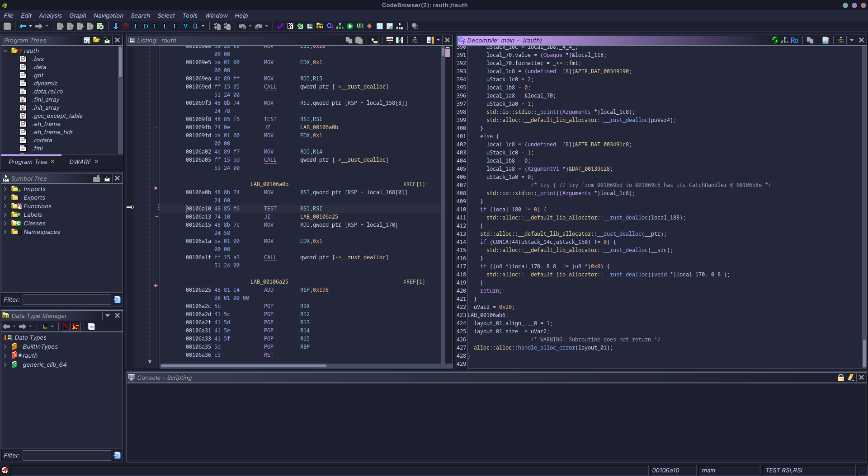
Task: Click the blue down arrow direction icon
Action: pos(115,26)
